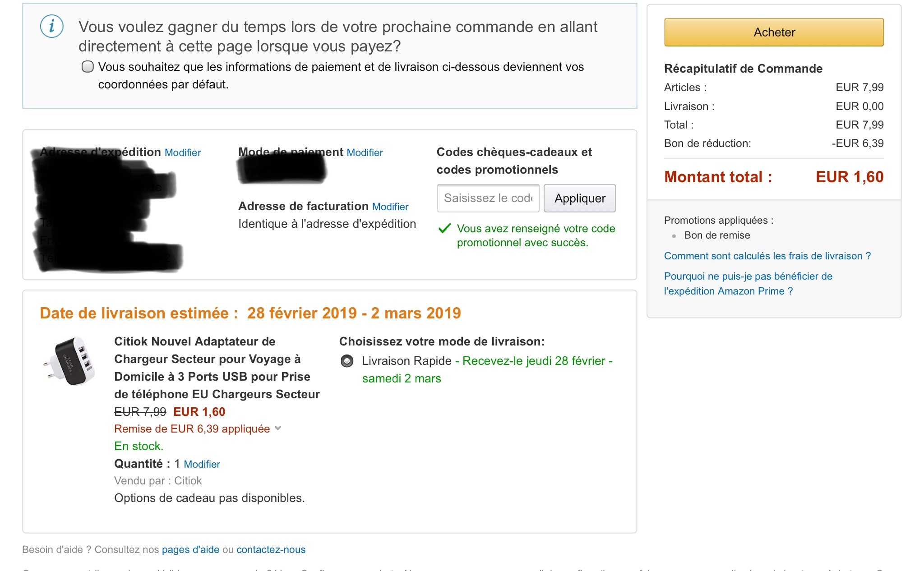Open how delivery fees are calculated link
924x571 pixels.
pos(767,256)
